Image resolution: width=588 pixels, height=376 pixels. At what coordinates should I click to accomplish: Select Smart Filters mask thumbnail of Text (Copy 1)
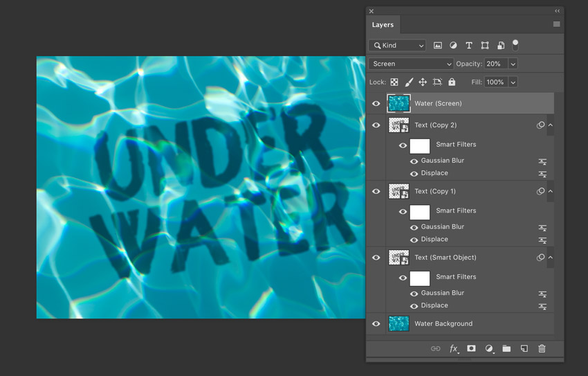tap(420, 212)
